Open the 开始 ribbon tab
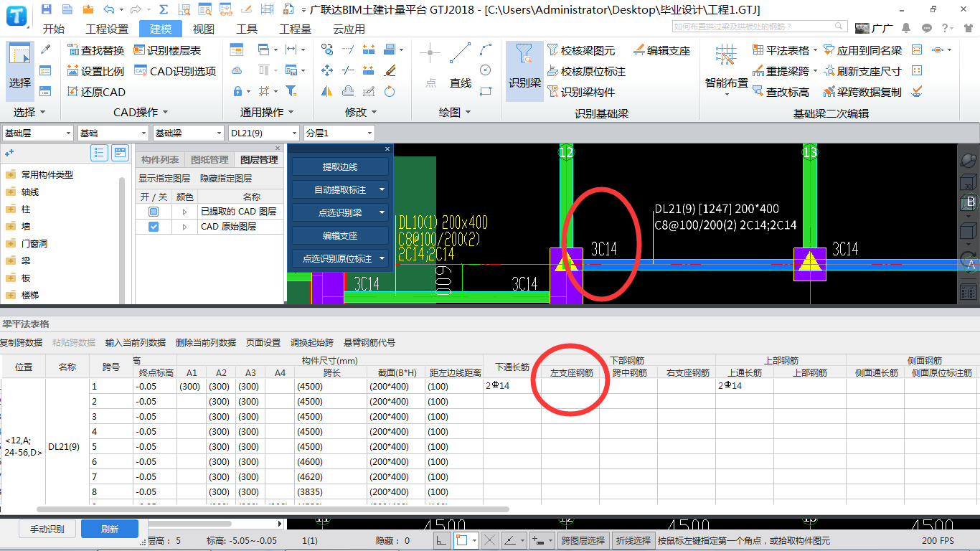Viewport: 980px width, 551px height. (54, 29)
